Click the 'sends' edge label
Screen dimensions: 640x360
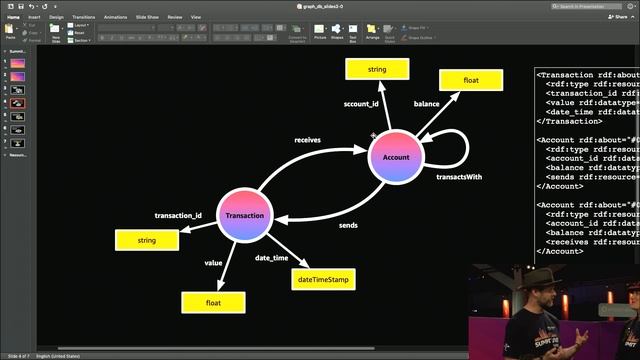(348, 225)
